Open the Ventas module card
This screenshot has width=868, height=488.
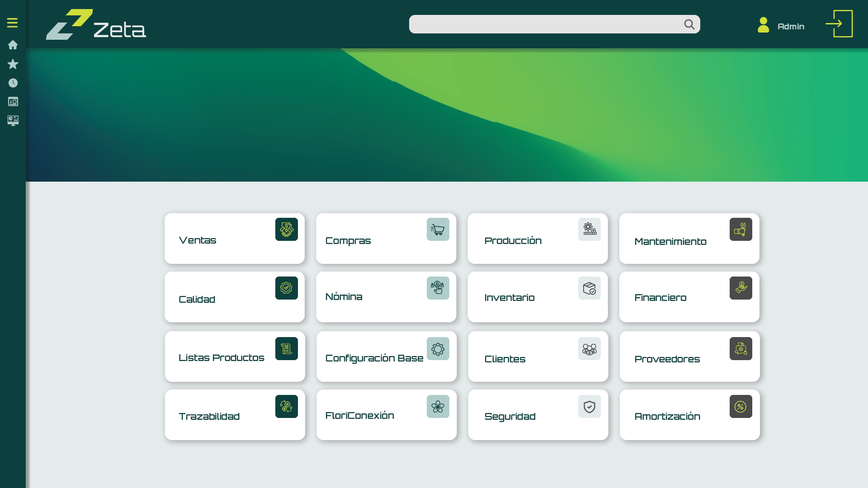click(x=234, y=239)
